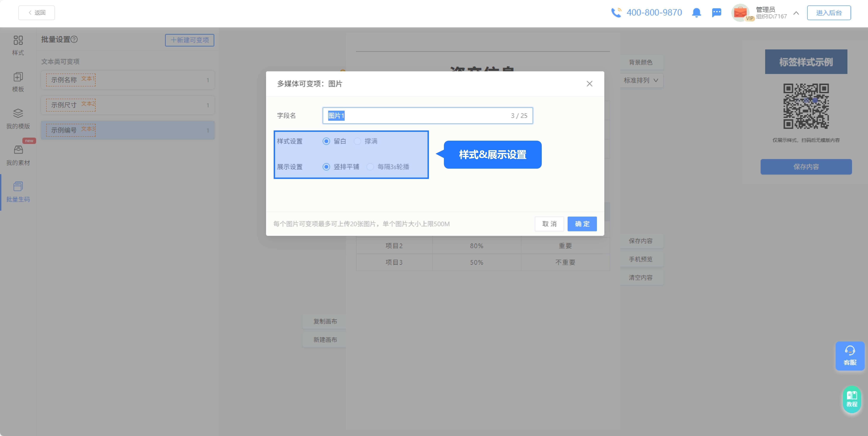The height and width of the screenshot is (436, 868).
Task: Select the 留白 style option
Action: pos(326,141)
